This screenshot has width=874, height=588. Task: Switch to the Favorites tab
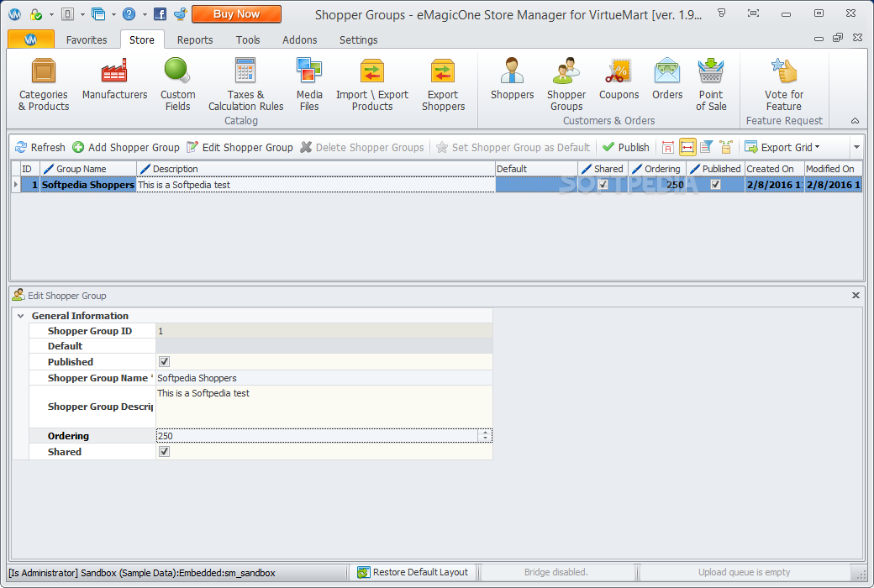coord(87,40)
